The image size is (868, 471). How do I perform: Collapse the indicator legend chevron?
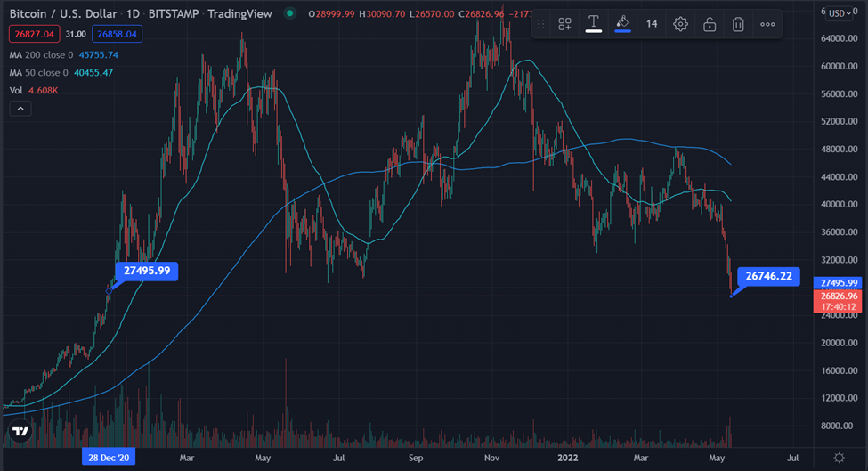click(x=20, y=109)
